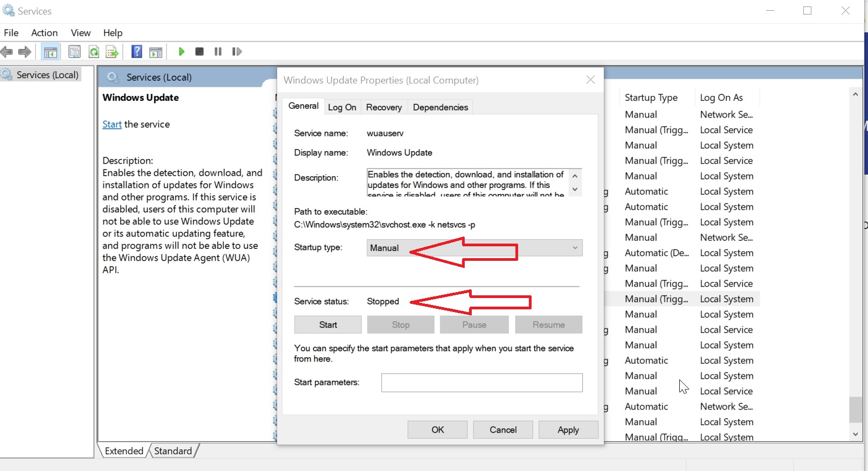Close the Windows Update Properties dialog

click(x=591, y=80)
